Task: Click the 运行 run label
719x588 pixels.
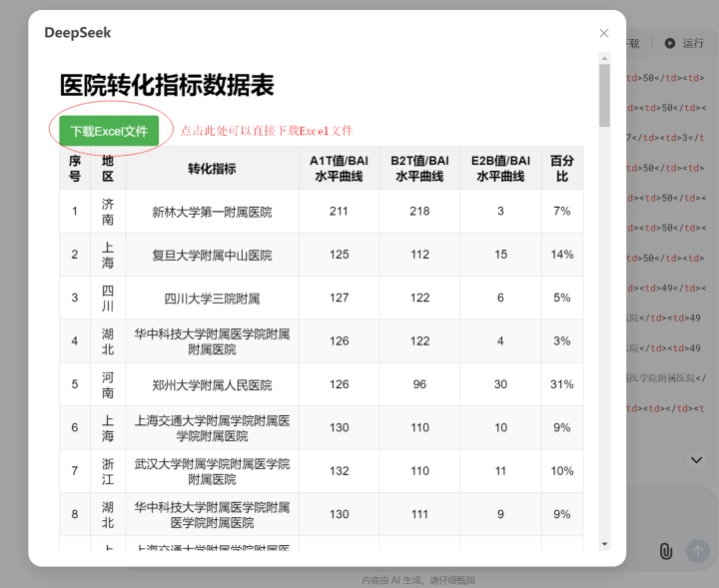Action: pyautogui.click(x=693, y=43)
